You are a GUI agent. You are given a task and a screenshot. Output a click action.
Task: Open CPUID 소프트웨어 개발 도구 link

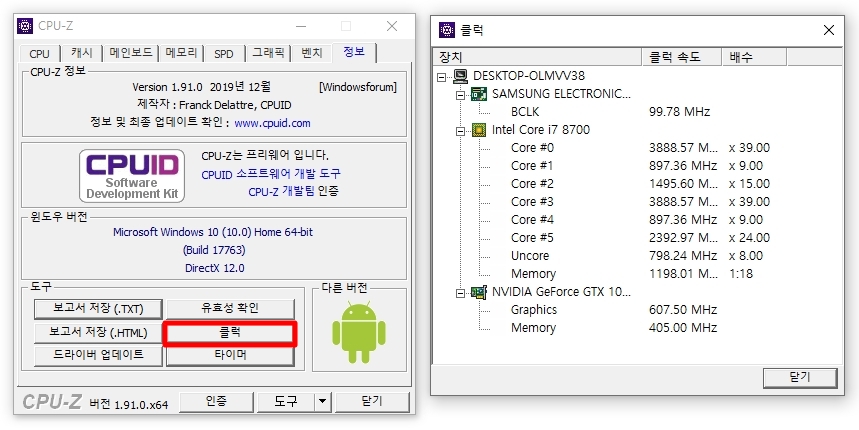coord(271,174)
